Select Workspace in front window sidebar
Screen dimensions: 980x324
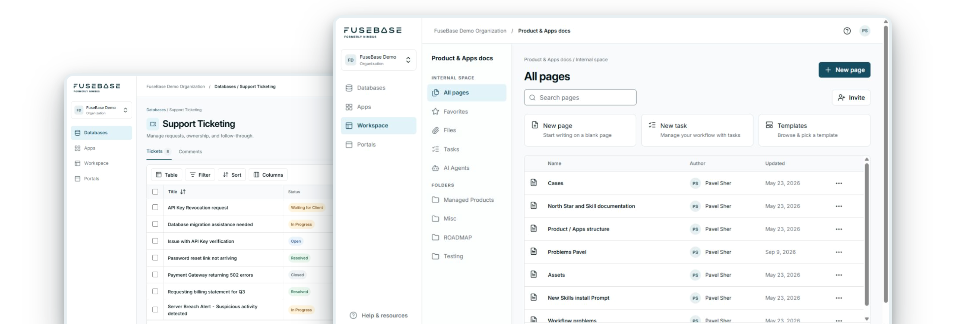(x=378, y=126)
